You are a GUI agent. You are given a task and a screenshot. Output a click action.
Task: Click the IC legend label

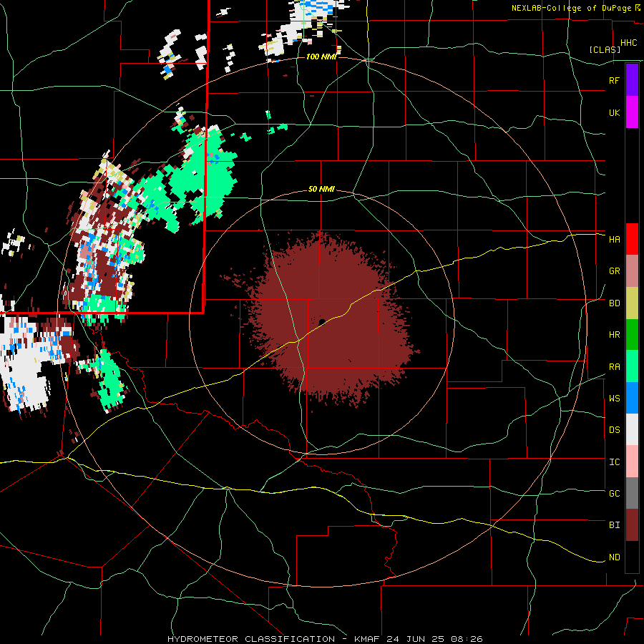tap(614, 462)
